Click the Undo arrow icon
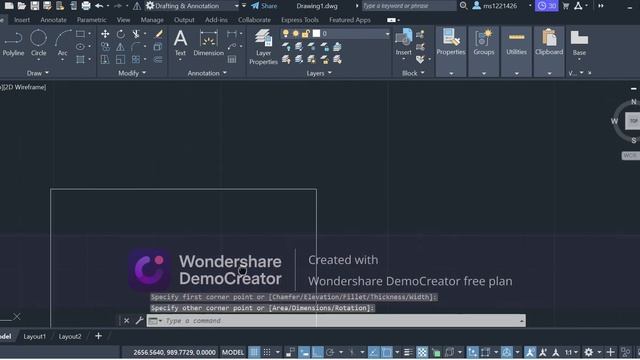The height and width of the screenshot is (360, 640). (99, 6)
